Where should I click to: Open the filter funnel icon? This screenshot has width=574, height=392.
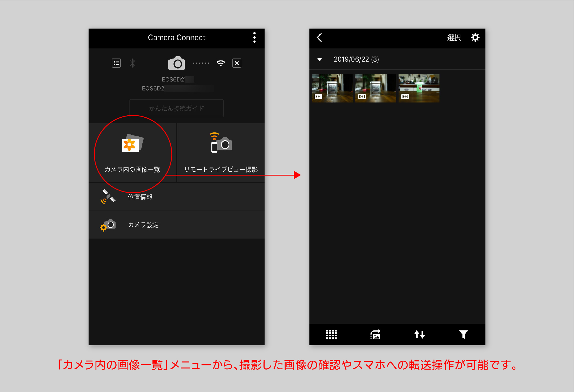(463, 334)
